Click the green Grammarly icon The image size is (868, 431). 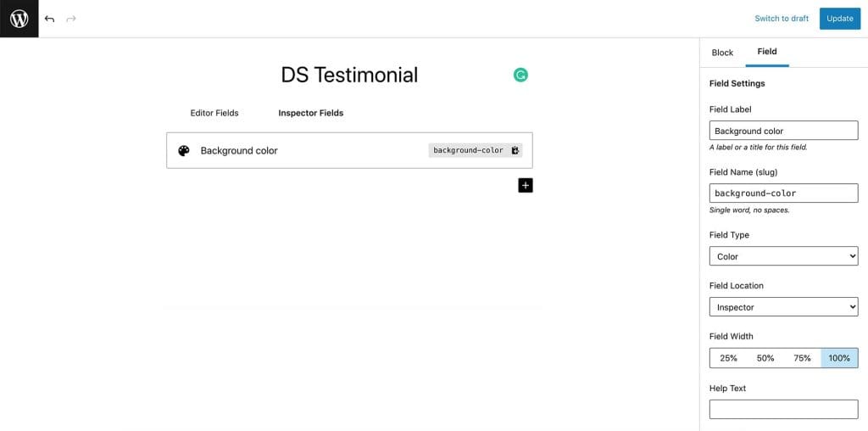(x=520, y=76)
